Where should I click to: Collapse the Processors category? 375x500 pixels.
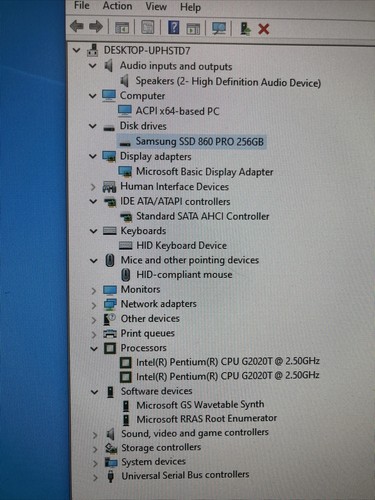94,349
